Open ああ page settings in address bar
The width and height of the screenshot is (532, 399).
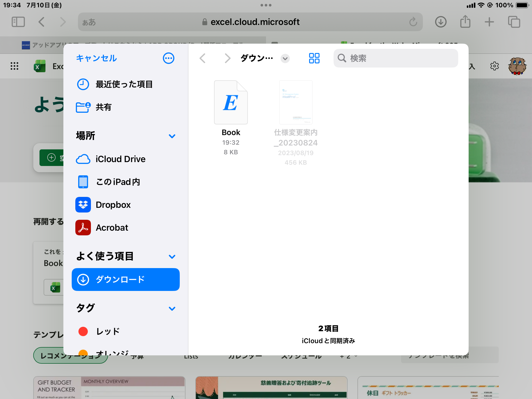click(89, 22)
